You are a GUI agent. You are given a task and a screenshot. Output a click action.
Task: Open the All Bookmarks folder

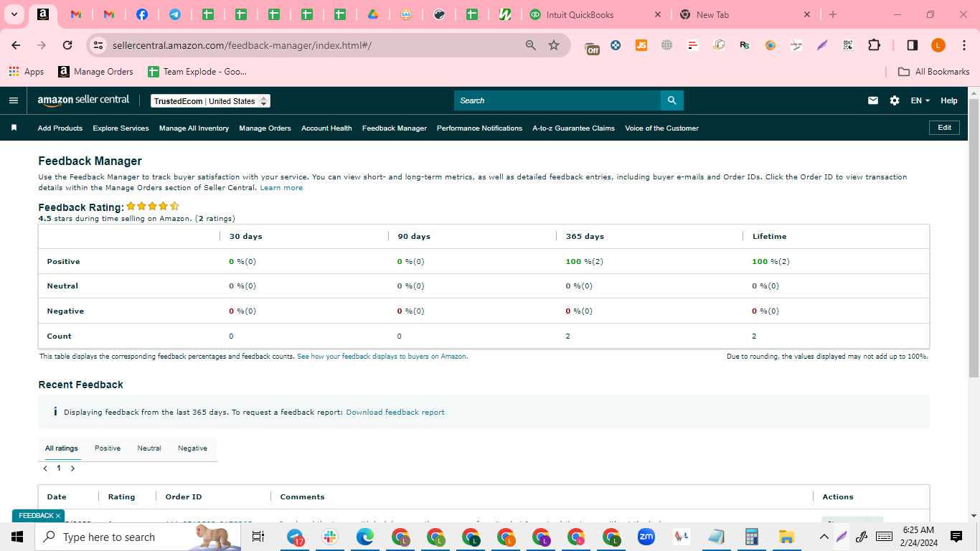click(x=934, y=72)
